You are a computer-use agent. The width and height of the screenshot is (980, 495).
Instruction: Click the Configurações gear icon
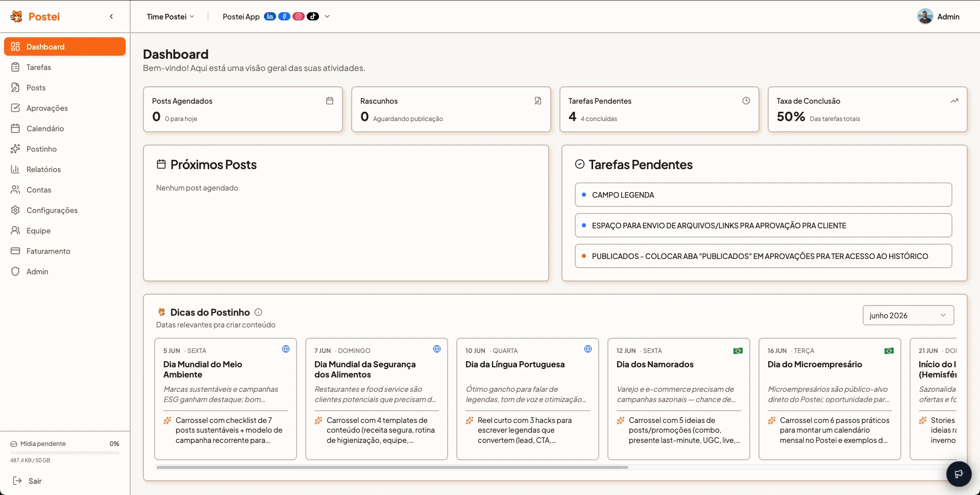15,210
